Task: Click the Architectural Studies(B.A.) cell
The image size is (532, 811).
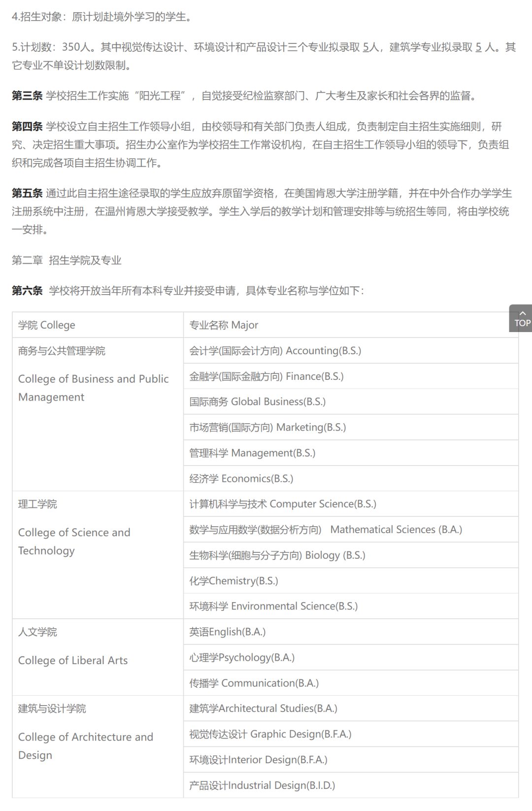Action: pyautogui.click(x=351, y=709)
